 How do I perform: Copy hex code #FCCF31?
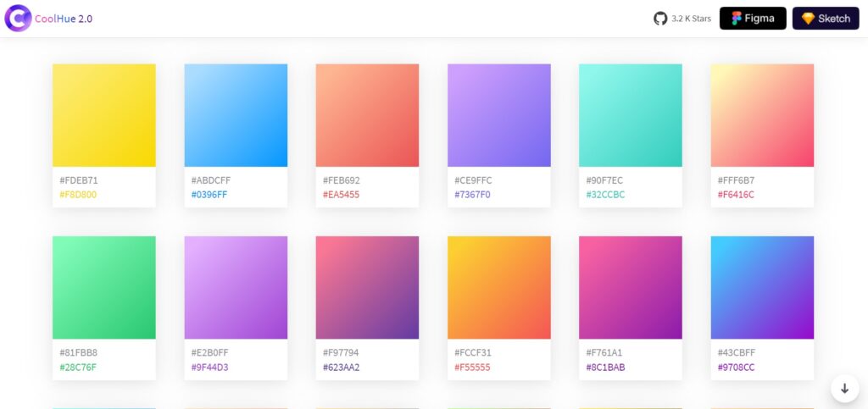pyautogui.click(x=473, y=352)
